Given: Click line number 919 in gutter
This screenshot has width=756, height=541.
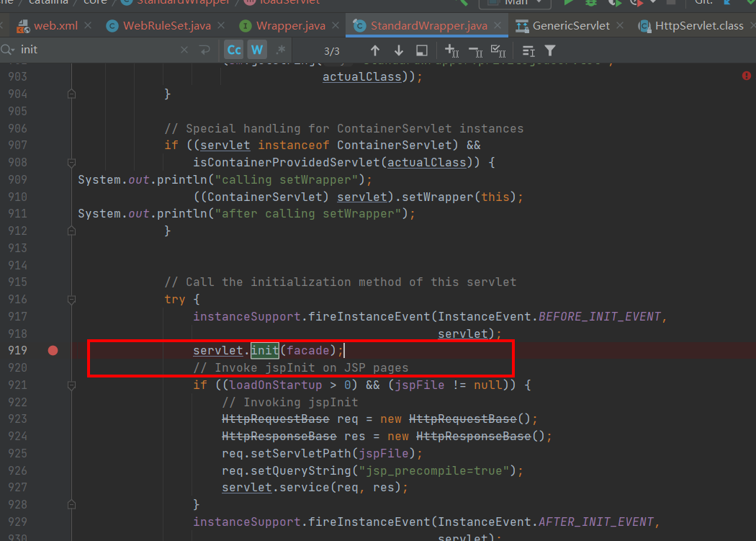Looking at the screenshot, I should tap(17, 350).
